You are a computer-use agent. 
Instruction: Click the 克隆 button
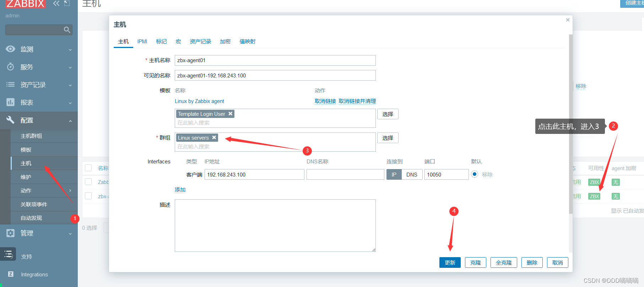tap(476, 262)
